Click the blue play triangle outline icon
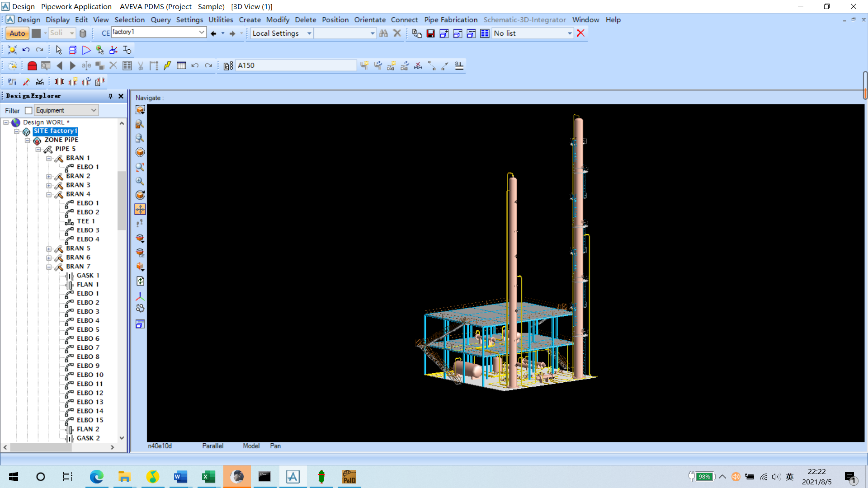This screenshot has height=488, width=868. (86, 50)
